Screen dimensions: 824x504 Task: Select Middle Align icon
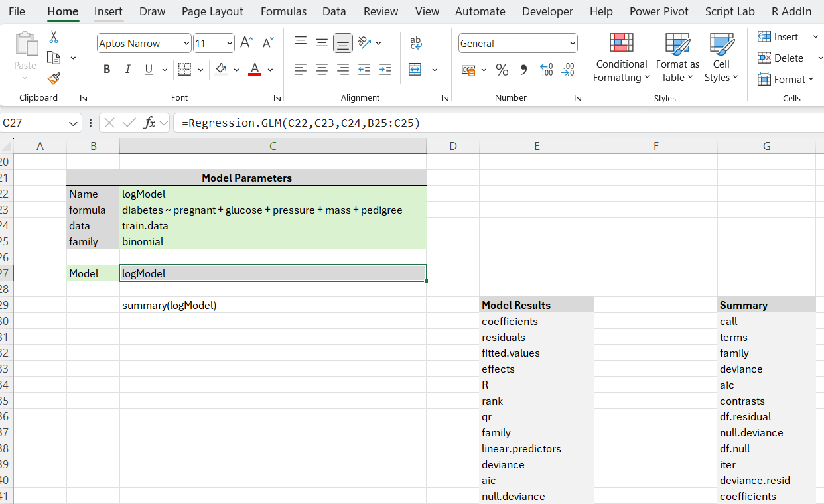[x=322, y=42]
